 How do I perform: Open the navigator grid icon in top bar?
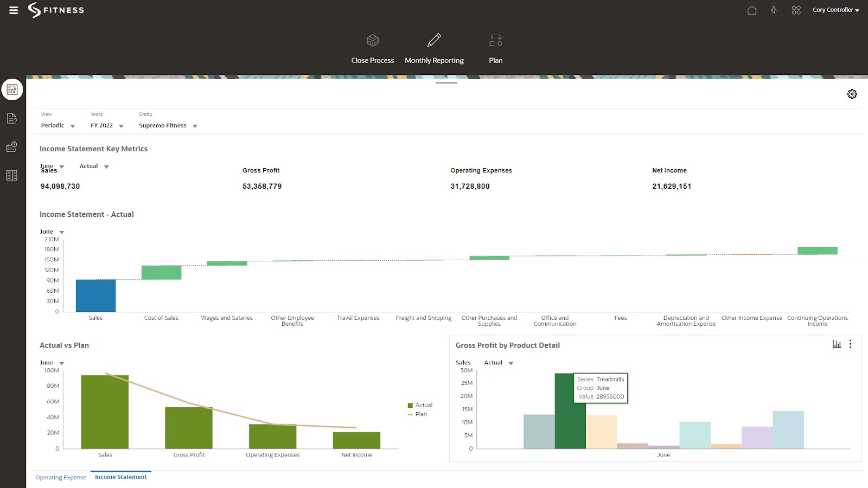(795, 10)
